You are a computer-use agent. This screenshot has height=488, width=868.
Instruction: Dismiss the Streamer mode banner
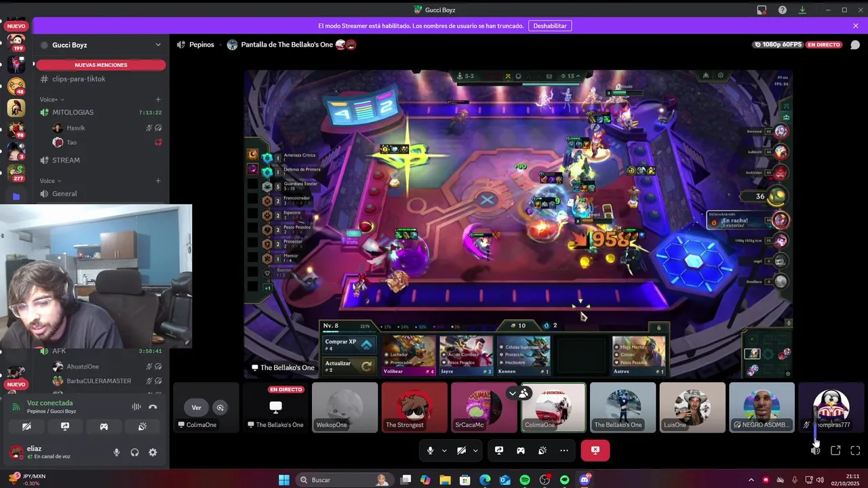point(856,26)
